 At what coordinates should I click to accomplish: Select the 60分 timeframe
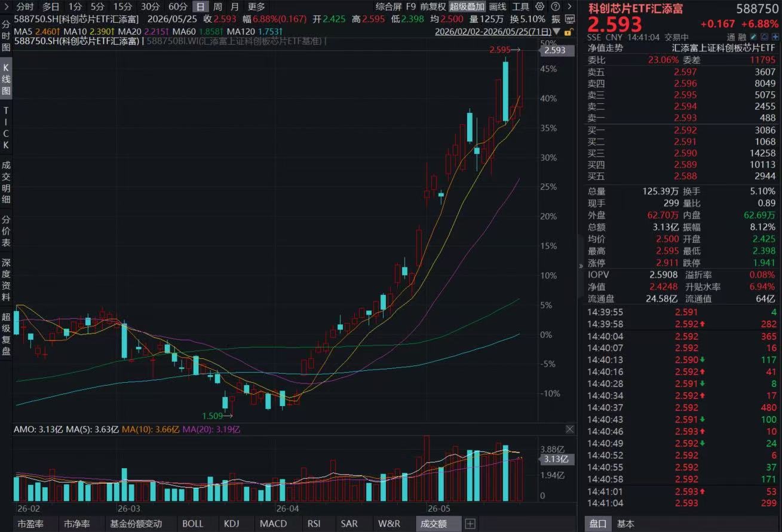(177, 7)
